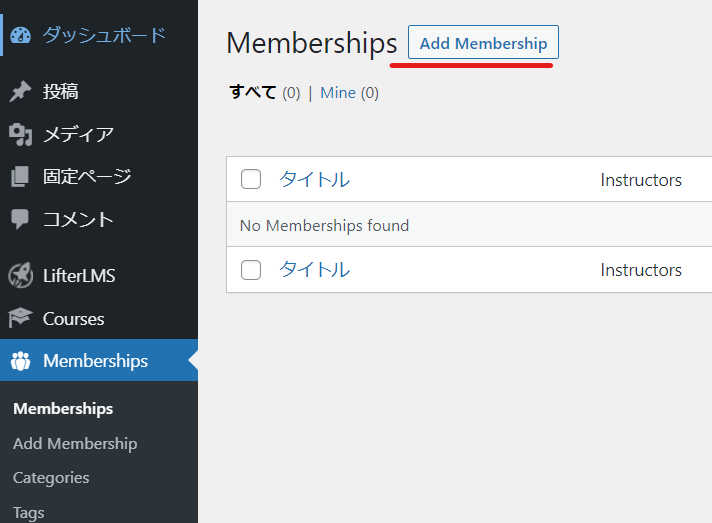Screen dimensions: 712x523
Task: Tick the select-all checkbox in the footer row
Action: pyautogui.click(x=251, y=270)
